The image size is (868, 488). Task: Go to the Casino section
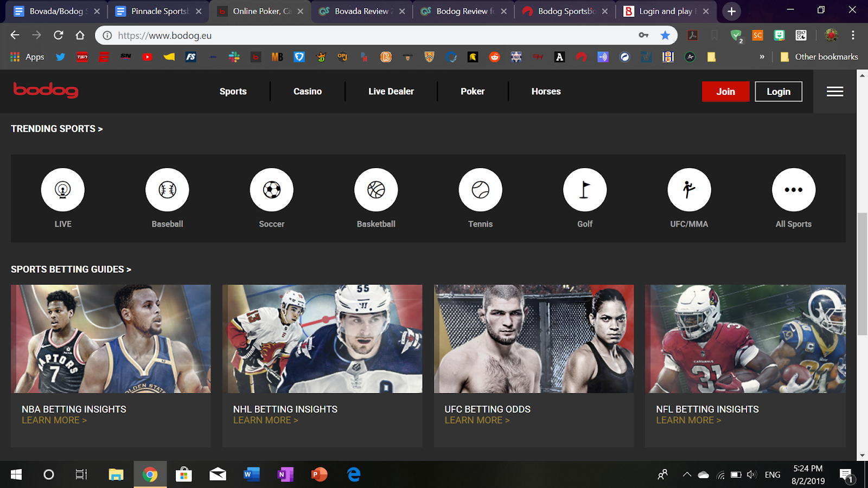(x=308, y=92)
